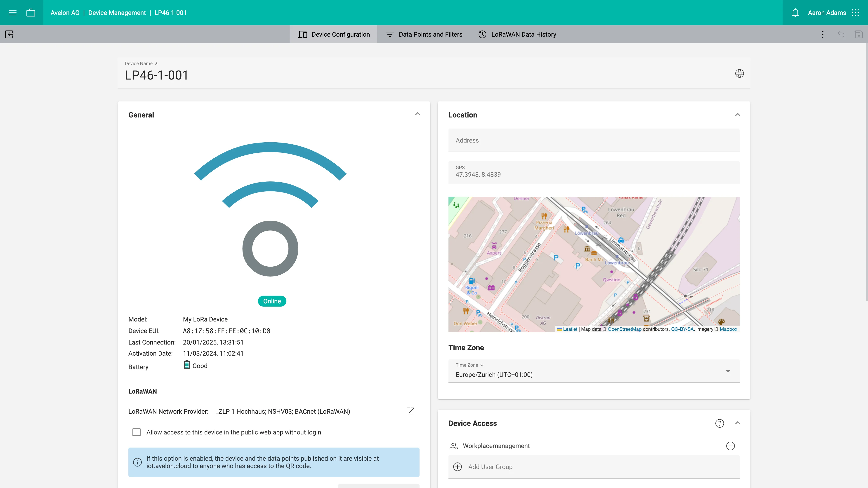Open the OpenStreetMap attribution link
Viewport: 868px width, 488px height.
point(624,329)
